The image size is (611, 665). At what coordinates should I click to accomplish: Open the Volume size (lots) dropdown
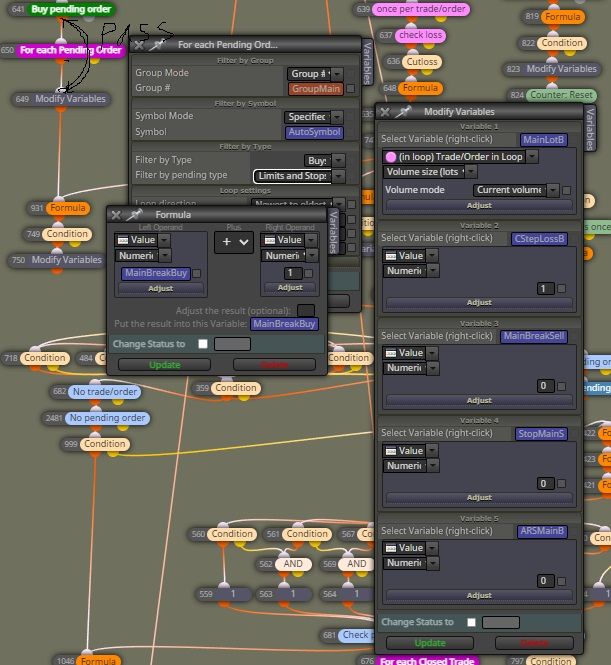pos(430,172)
